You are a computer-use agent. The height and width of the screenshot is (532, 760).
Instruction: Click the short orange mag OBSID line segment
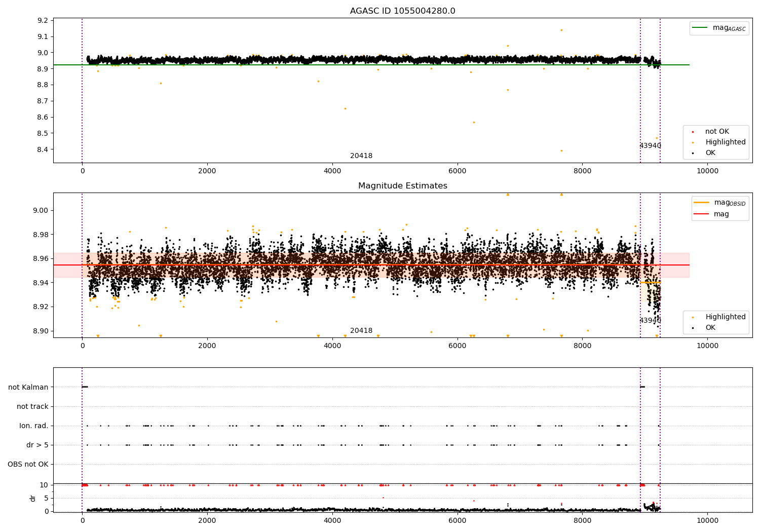coord(651,283)
